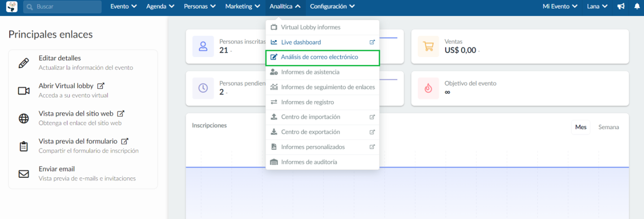
Task: Click the Personas pendientes value 2
Action: coord(222,92)
